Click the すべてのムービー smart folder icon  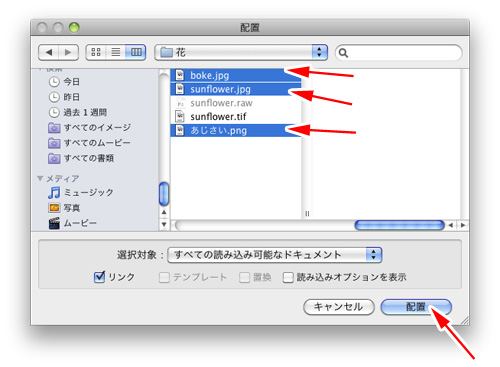(54, 143)
